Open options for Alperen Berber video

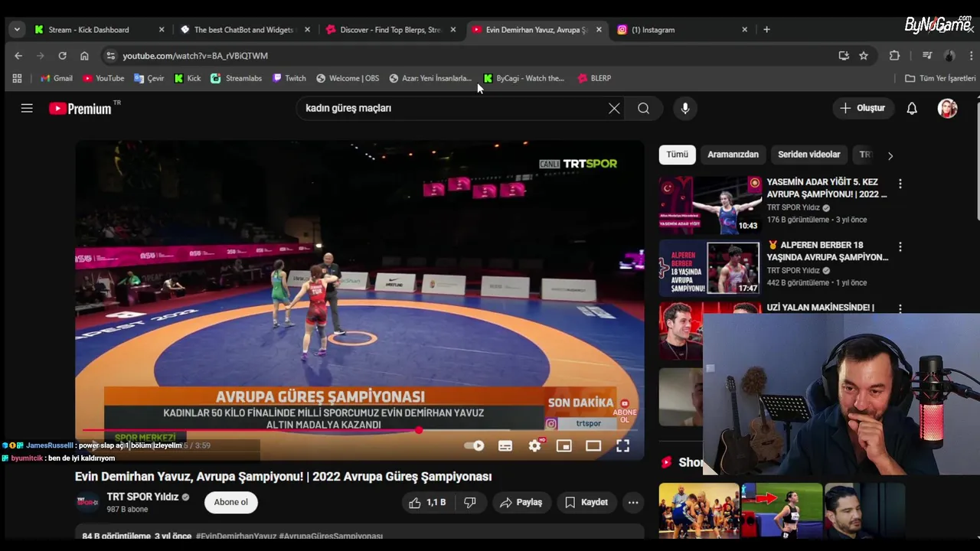click(900, 246)
